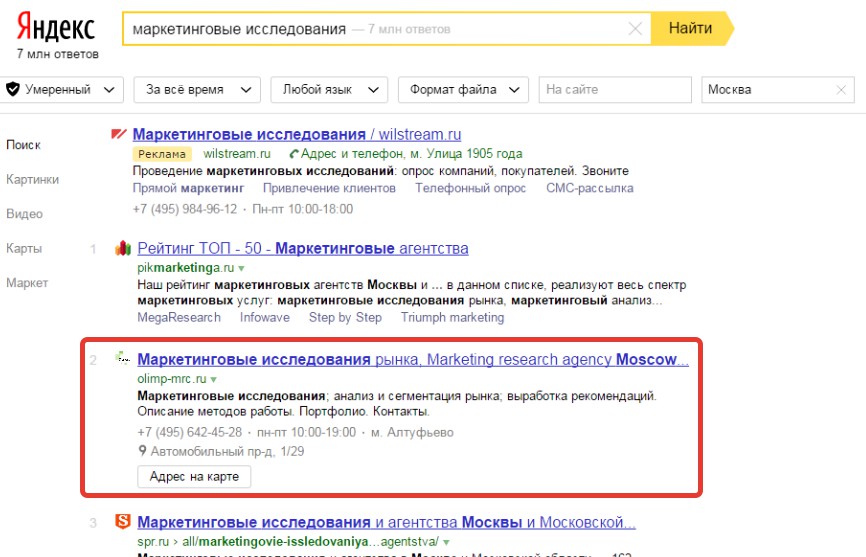Open the Карты tab
Viewport: 866px width, 557px height.
24,248
